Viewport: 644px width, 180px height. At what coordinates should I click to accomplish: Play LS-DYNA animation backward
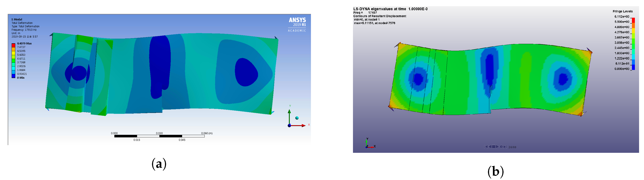490,147
